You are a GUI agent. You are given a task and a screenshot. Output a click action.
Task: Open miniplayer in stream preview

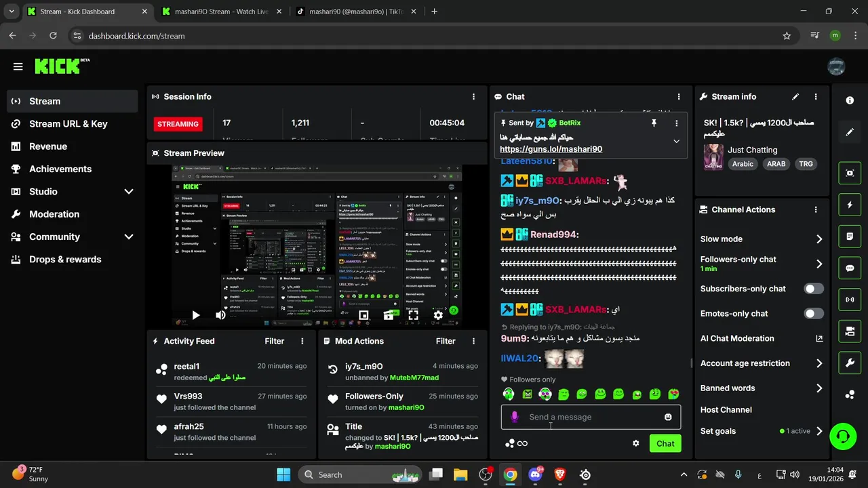click(363, 315)
